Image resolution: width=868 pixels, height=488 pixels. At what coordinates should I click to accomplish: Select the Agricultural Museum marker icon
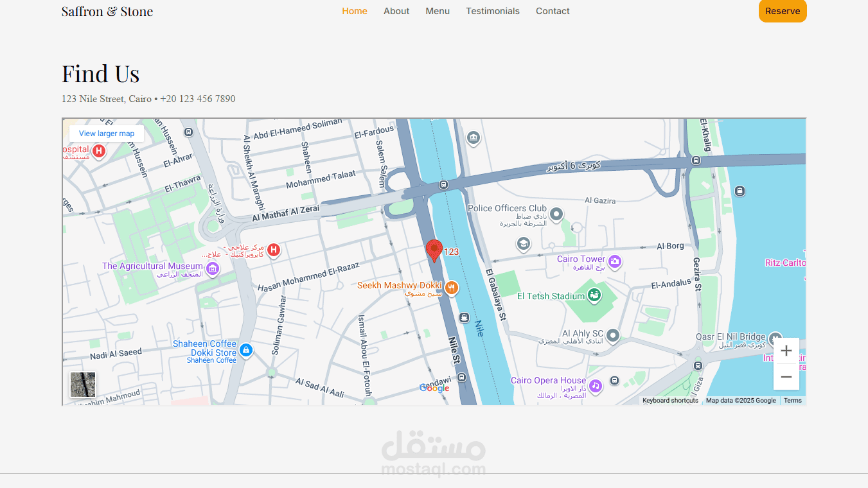(213, 268)
